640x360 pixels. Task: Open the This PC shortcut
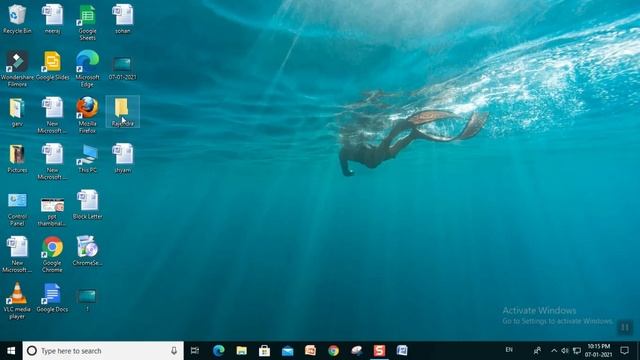click(87, 158)
